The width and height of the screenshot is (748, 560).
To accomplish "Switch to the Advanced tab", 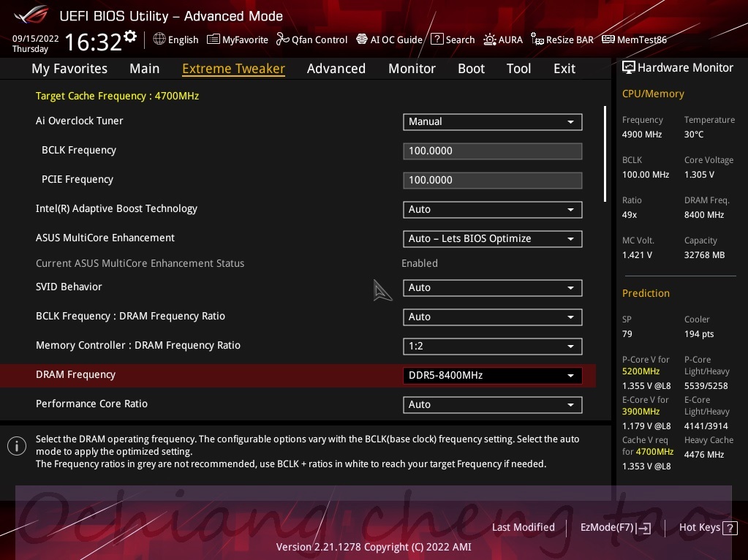I will (x=336, y=69).
